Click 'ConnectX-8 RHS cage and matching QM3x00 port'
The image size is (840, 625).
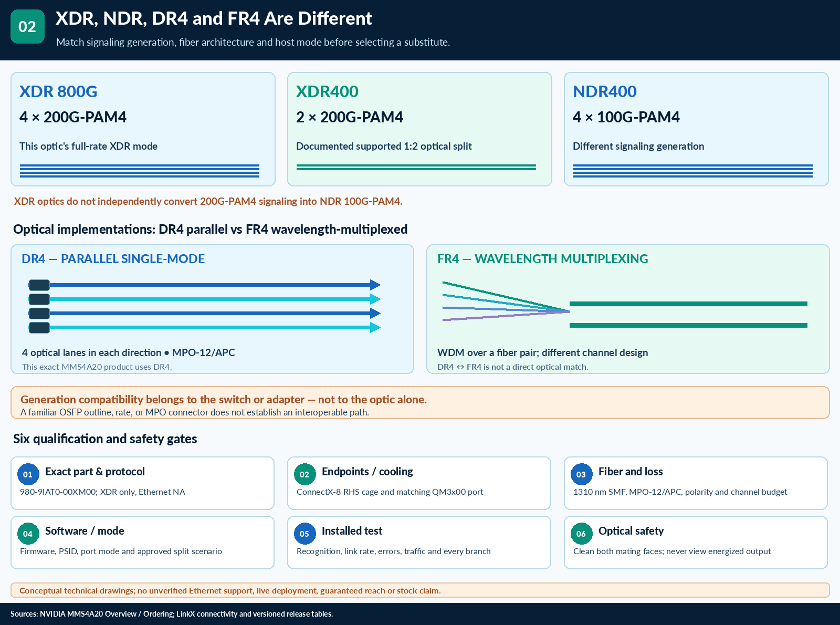(390, 492)
